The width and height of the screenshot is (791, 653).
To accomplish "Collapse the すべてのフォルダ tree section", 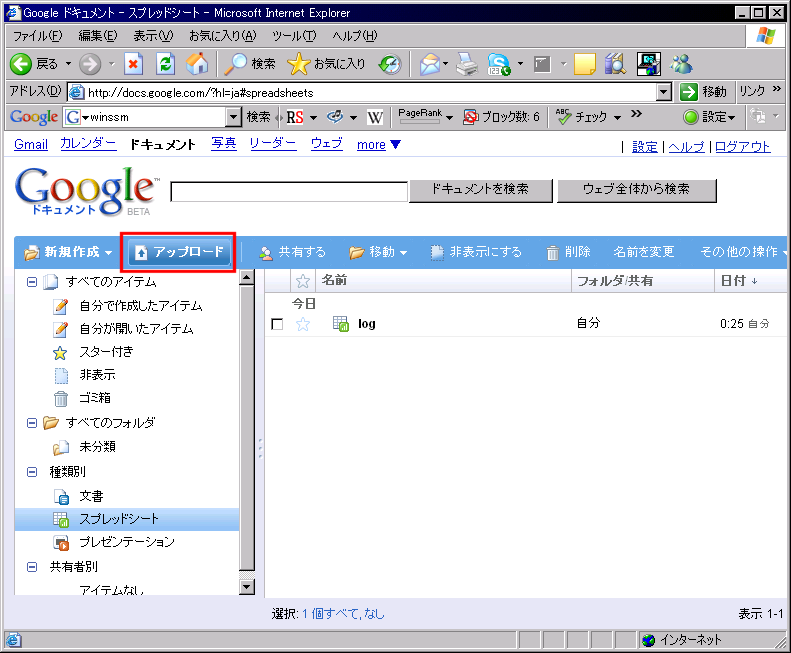I will pyautogui.click(x=32, y=423).
